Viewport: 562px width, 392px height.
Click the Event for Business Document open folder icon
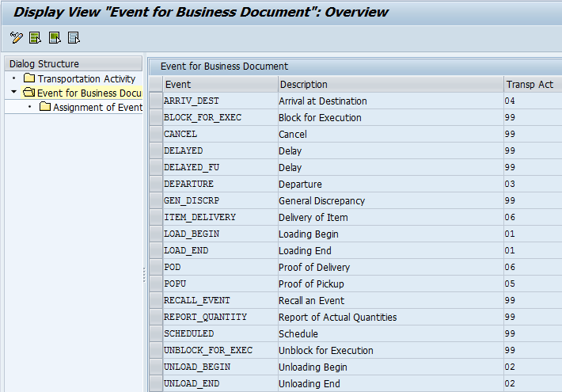(x=28, y=92)
